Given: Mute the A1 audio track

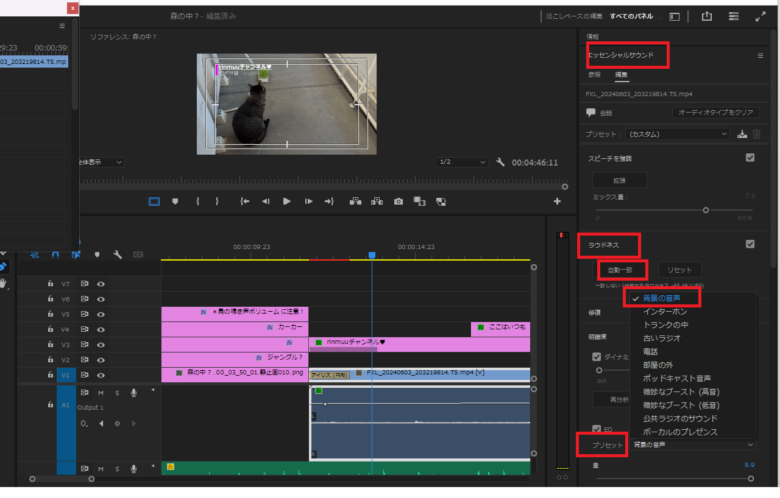Looking at the screenshot, I should coord(101,393).
